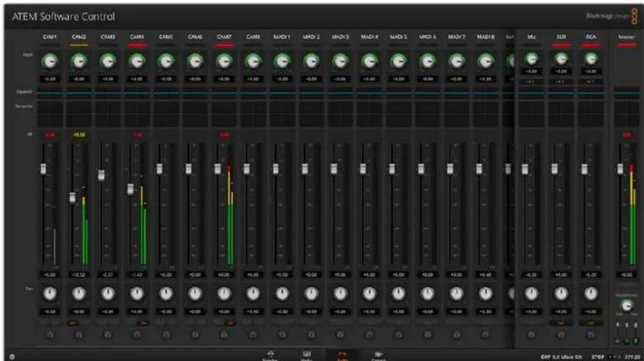644x361 pixels.
Task: Solo MADI 3 with its headphone icon
Action: click(340, 334)
